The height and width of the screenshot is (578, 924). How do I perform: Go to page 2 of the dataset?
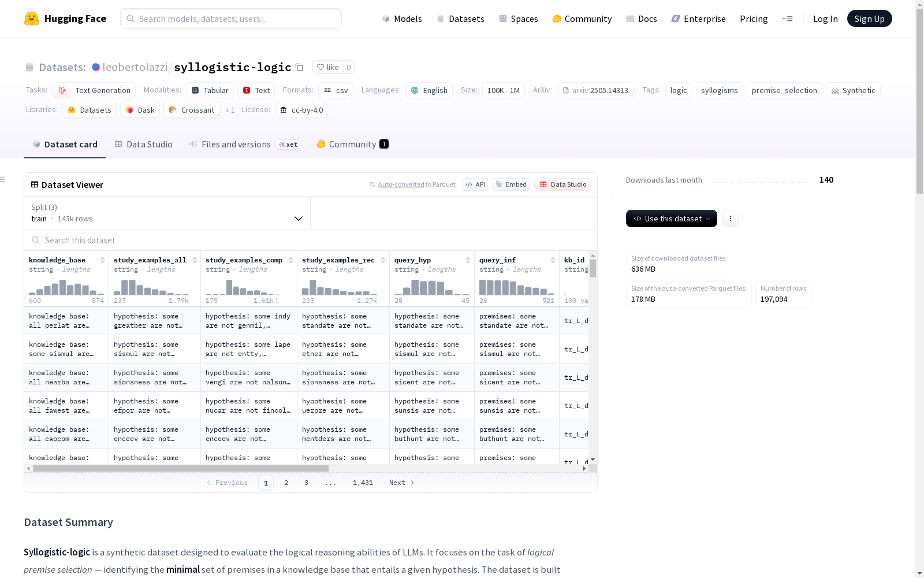286,483
